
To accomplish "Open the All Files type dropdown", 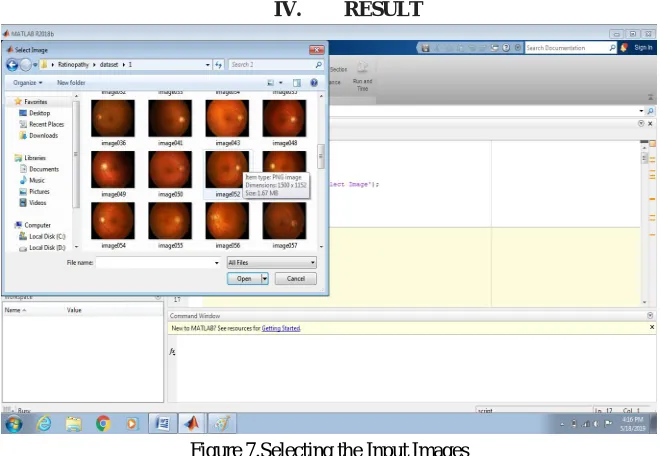I will coord(271,263).
